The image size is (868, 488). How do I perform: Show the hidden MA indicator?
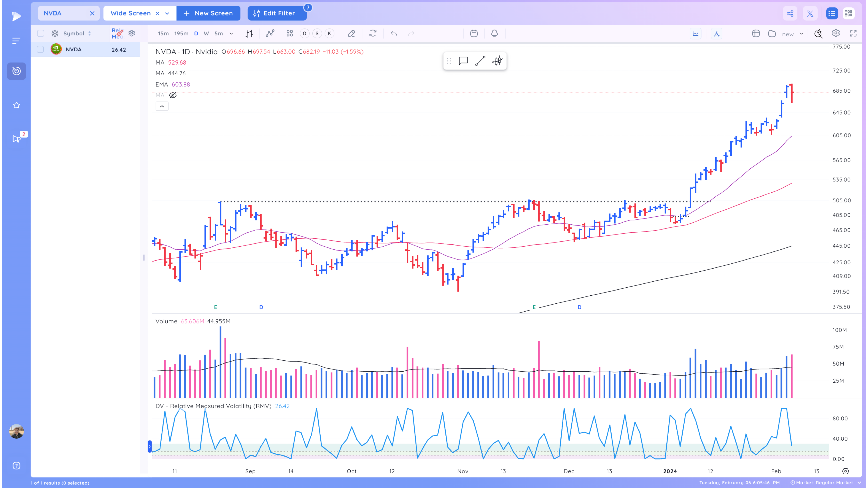[173, 95]
